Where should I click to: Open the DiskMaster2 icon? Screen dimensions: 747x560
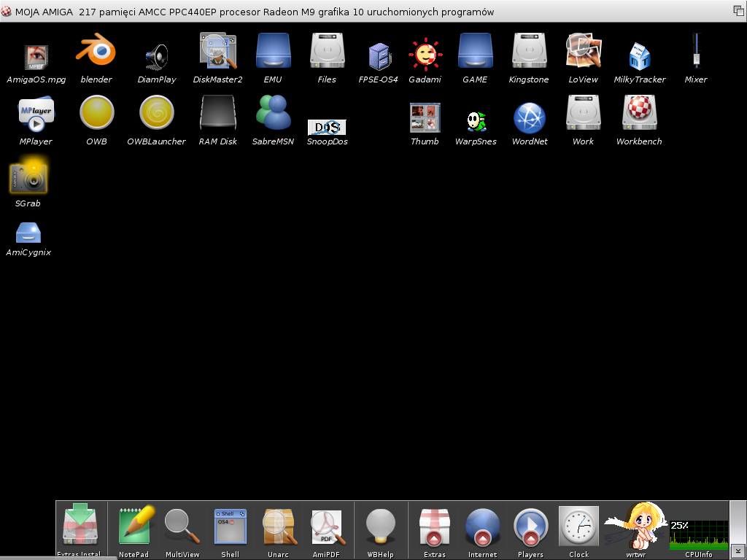218,50
